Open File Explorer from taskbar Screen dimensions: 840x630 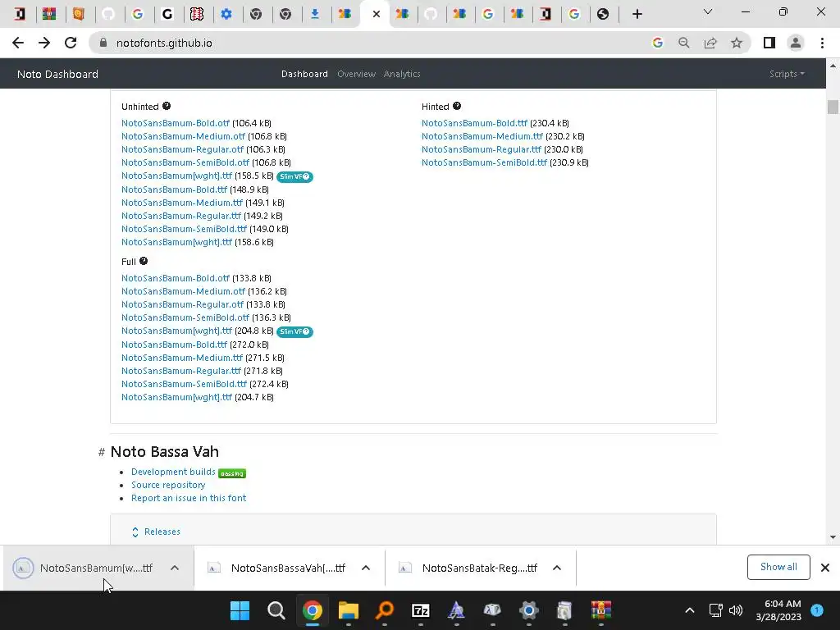[x=348, y=610]
